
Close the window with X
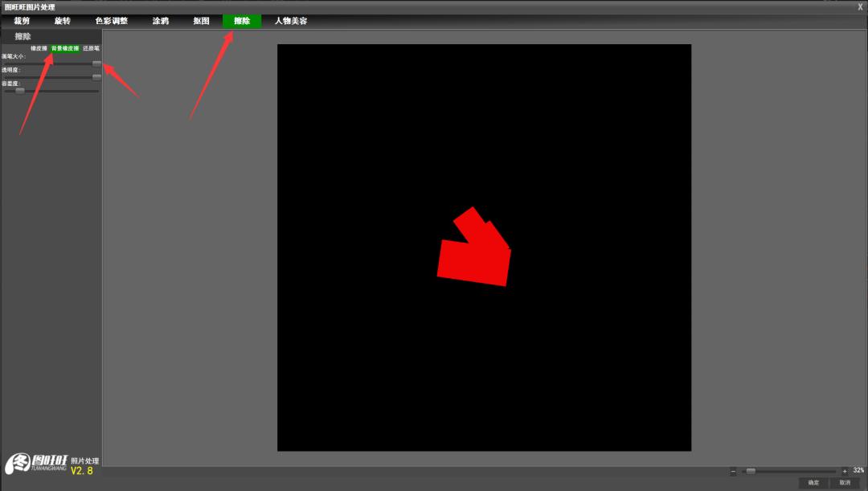coord(860,7)
